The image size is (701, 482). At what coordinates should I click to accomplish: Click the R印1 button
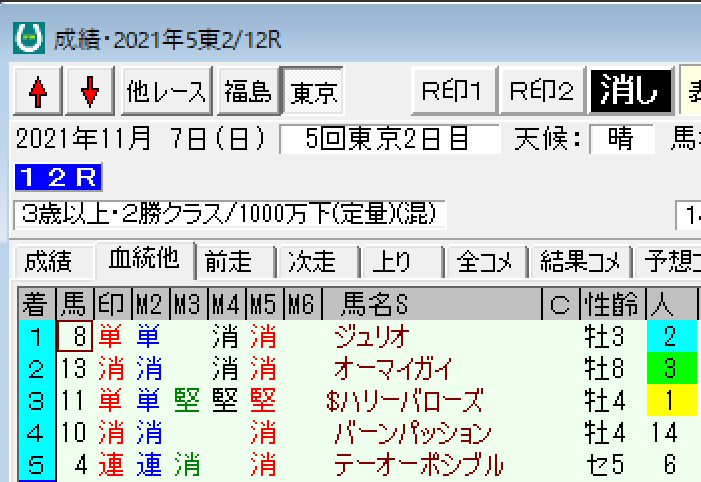click(x=453, y=91)
